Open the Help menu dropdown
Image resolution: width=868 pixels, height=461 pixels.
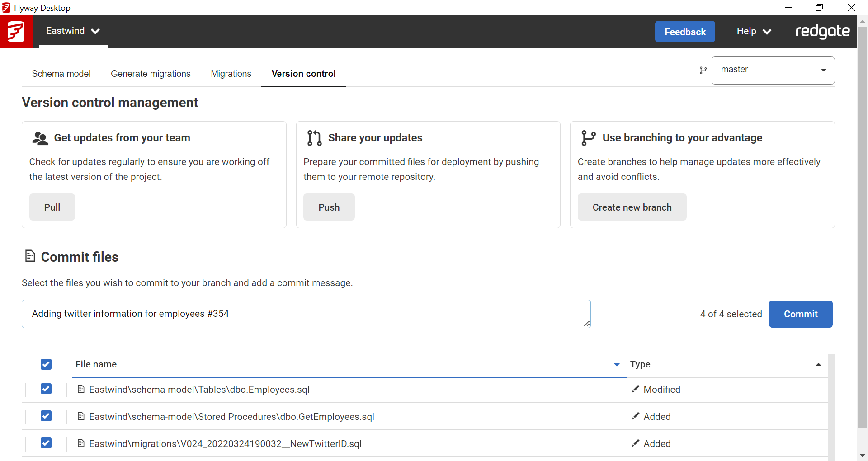click(754, 32)
